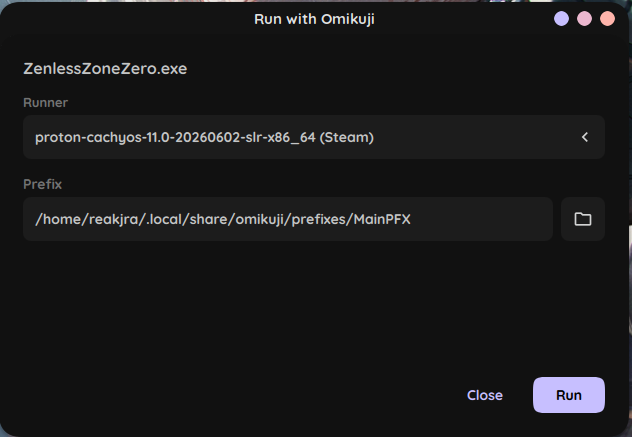
Task: Click the Runner field label
Action: pos(46,102)
